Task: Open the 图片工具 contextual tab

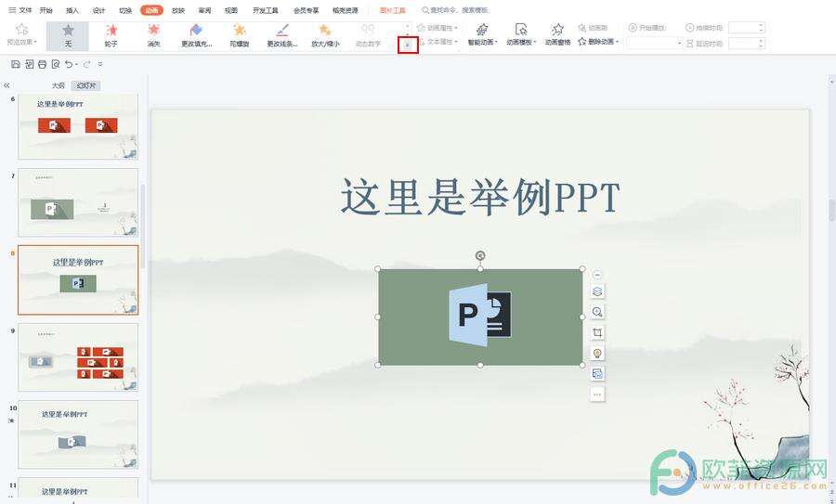Action: (393, 10)
